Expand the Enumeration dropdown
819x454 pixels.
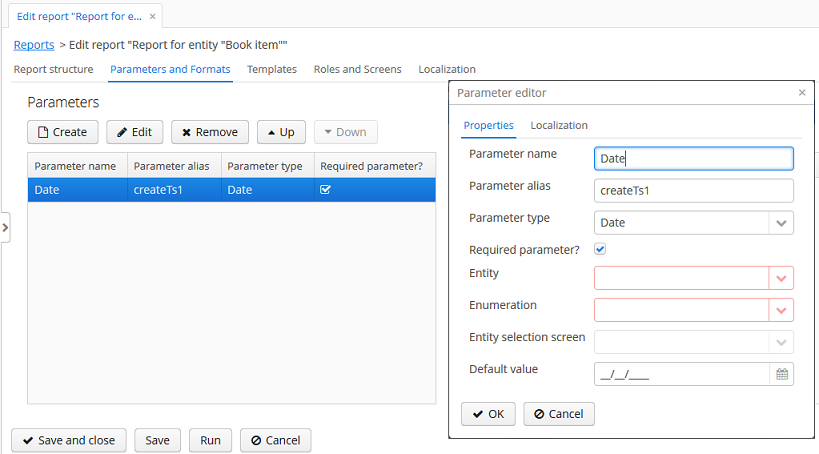click(x=781, y=310)
